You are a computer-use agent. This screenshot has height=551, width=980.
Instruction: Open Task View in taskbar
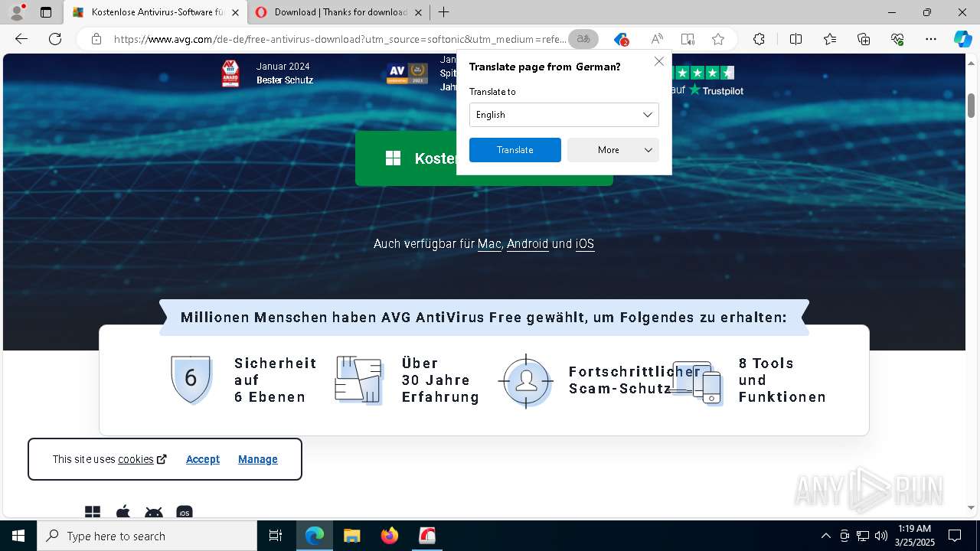click(x=276, y=536)
